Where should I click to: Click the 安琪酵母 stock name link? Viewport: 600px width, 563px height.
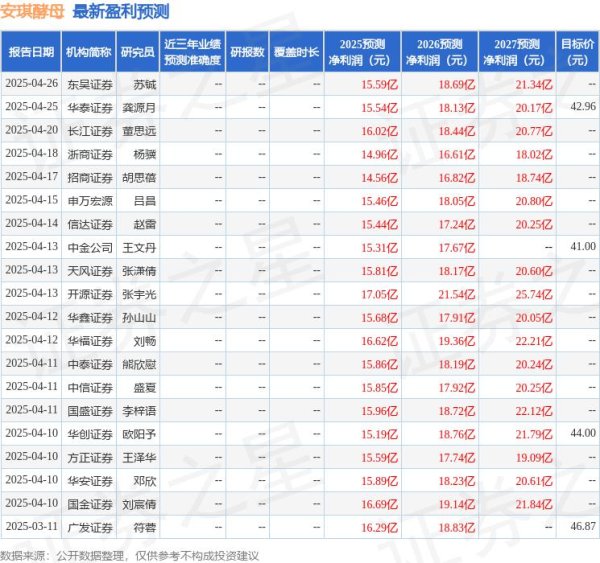(33, 12)
